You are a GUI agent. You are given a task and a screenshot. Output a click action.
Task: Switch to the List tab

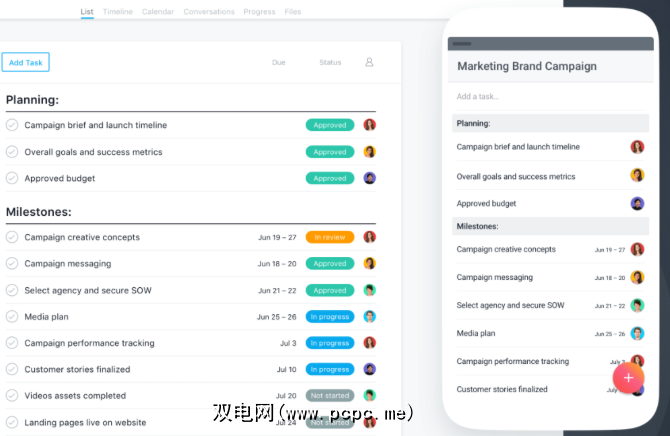87,12
